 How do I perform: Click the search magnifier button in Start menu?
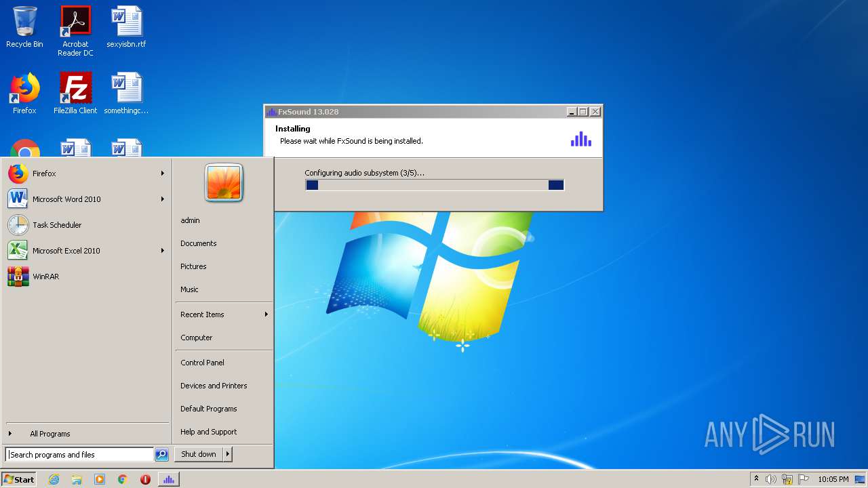(161, 455)
